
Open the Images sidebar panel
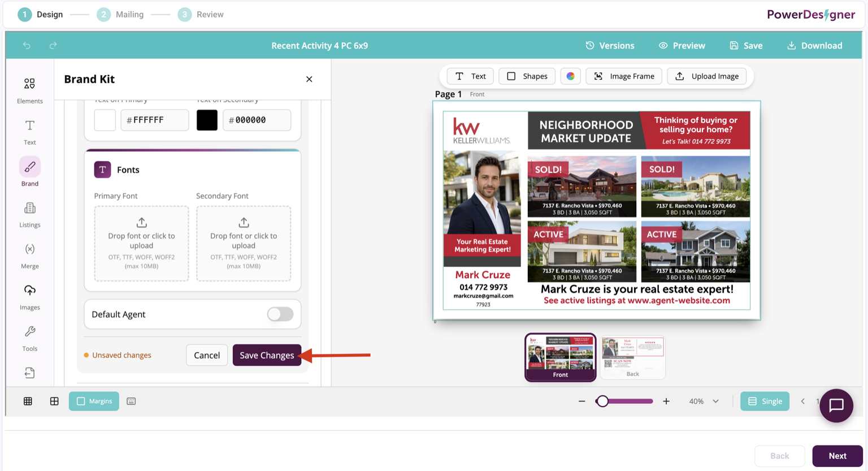point(29,297)
